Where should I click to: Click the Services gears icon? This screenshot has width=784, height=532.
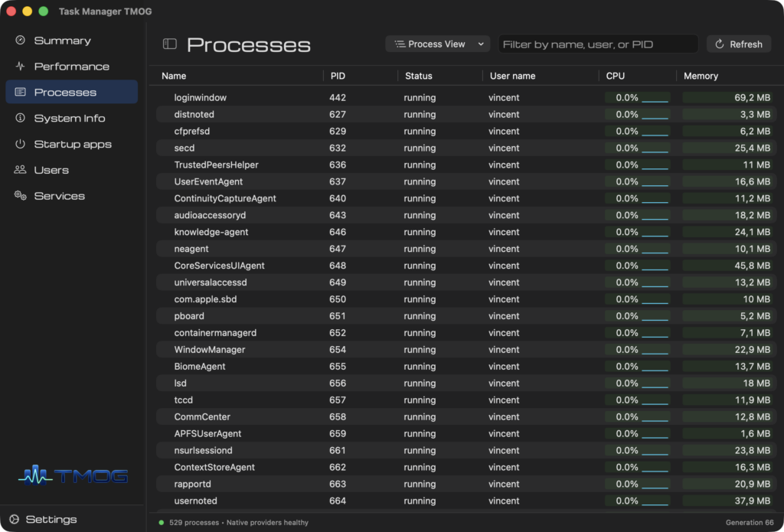coord(20,195)
